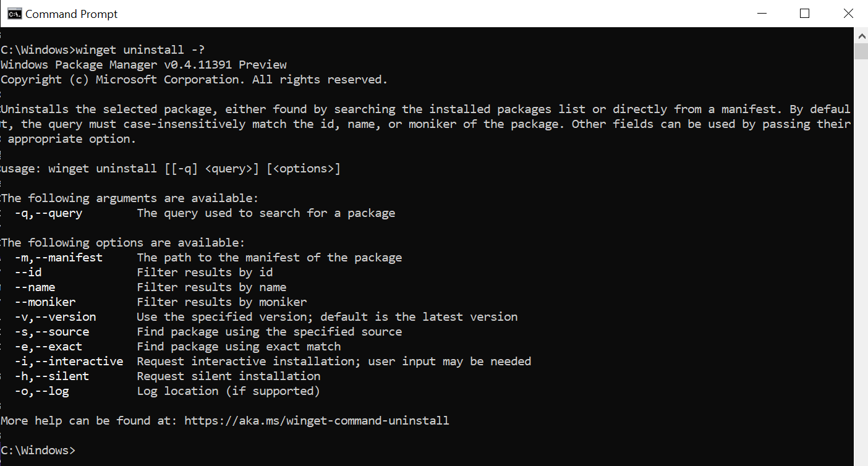Click the -e,--exact option text

click(49, 347)
